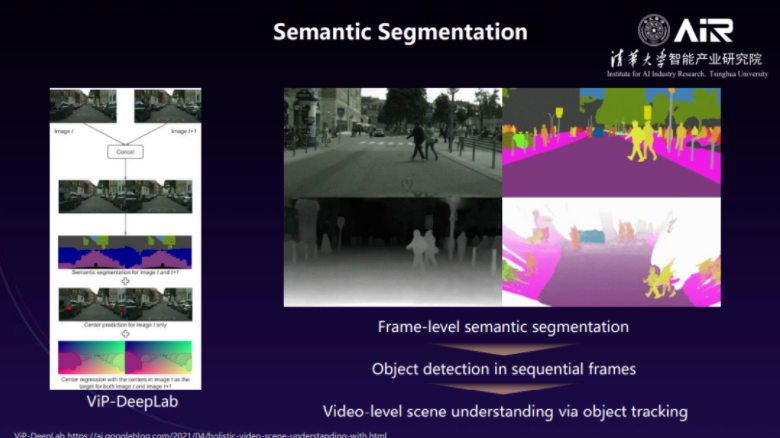Click the upper plus symbol between diagram rows
The width and height of the screenshot is (780, 438).
tap(125, 281)
